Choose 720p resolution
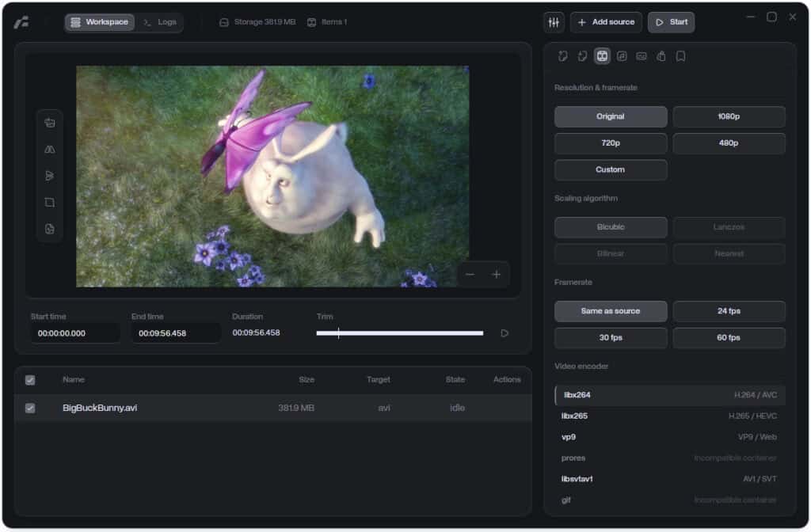 click(611, 143)
